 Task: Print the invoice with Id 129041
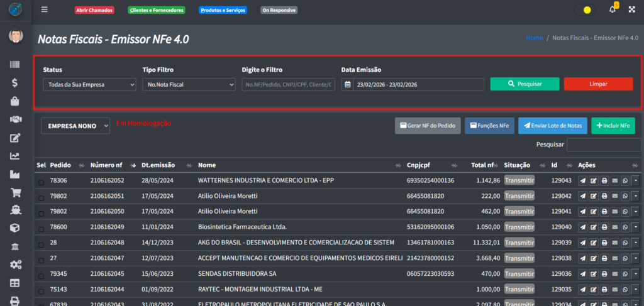[x=604, y=212]
